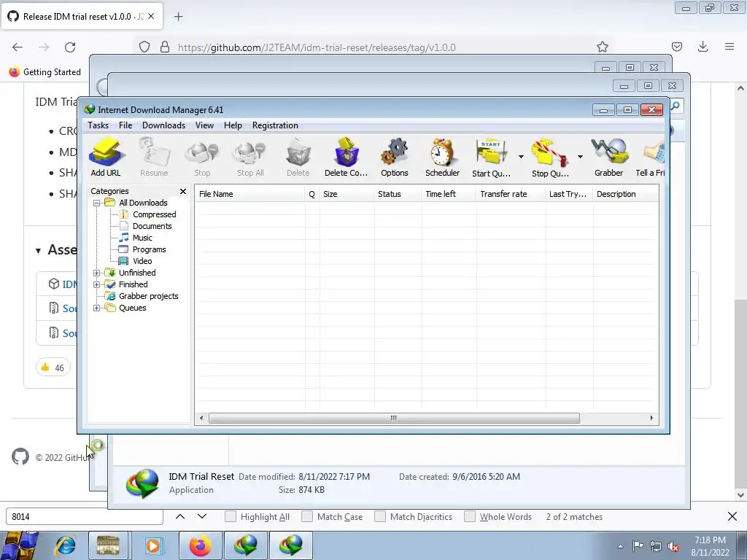Click the Tell a Friend icon

651,157
